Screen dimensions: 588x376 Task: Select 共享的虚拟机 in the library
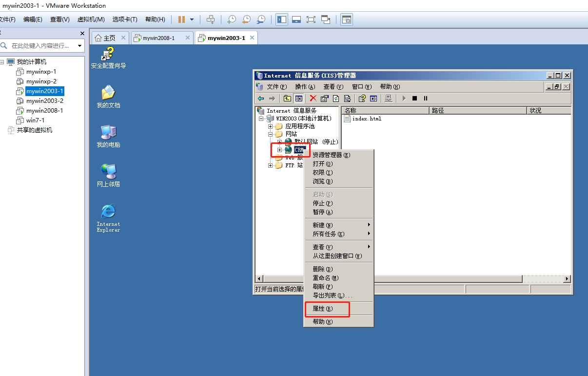tap(34, 130)
